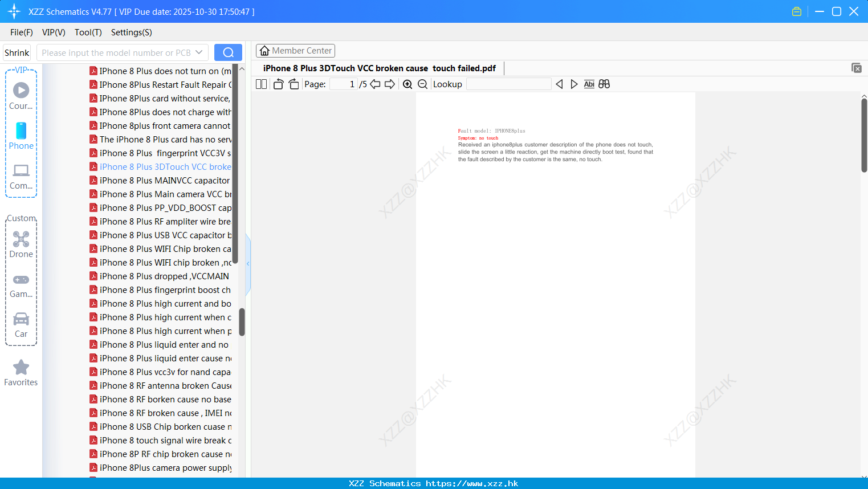The width and height of the screenshot is (868, 489).
Task: Open the Drone category
Action: point(21,244)
